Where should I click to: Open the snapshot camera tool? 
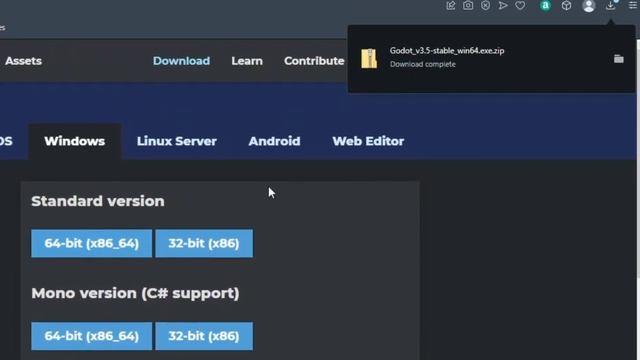pos(468,5)
